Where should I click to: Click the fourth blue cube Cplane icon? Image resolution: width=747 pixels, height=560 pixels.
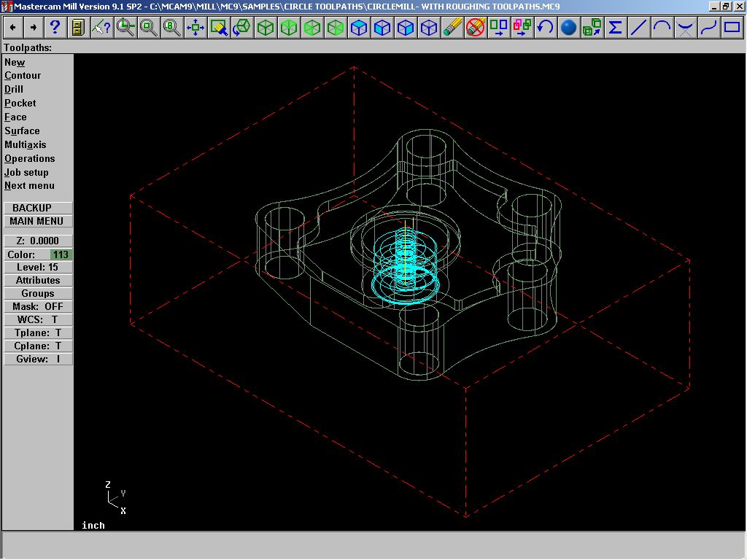(429, 28)
